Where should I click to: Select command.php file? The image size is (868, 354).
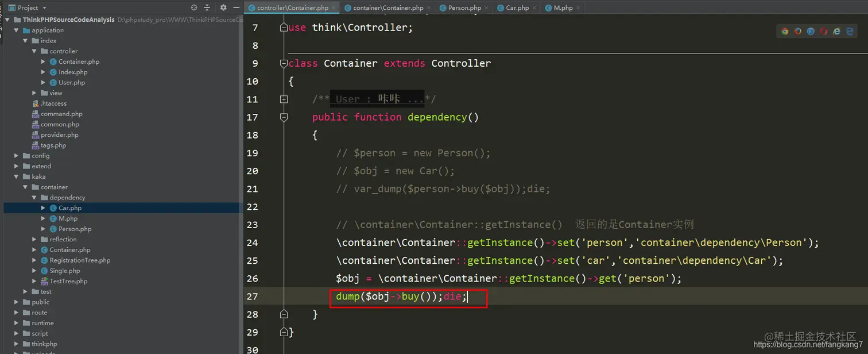[x=61, y=114]
